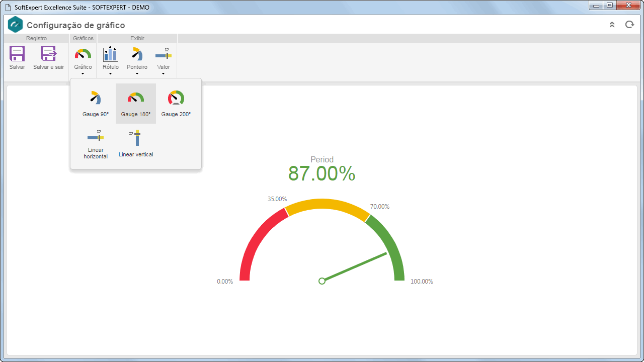Click the Salvar e sair icon
Screen dimensions: 644x362
[x=49, y=54]
